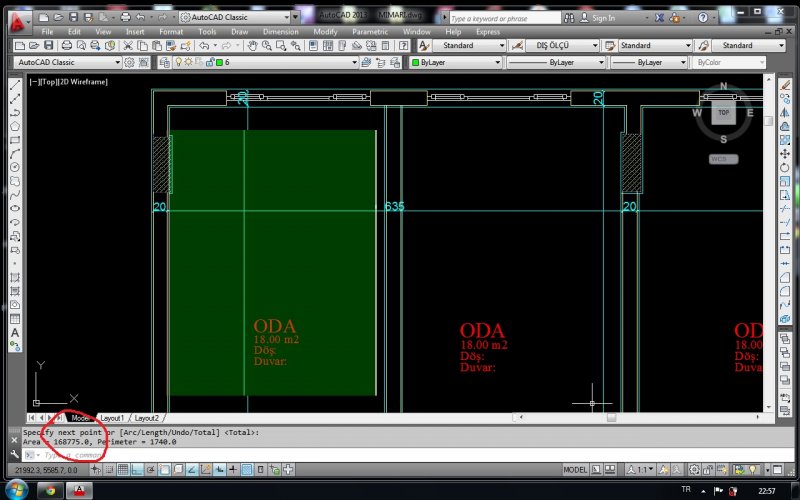The width and height of the screenshot is (800, 500).
Task: Click [2D Wireframe] visual style label
Action: click(83, 82)
